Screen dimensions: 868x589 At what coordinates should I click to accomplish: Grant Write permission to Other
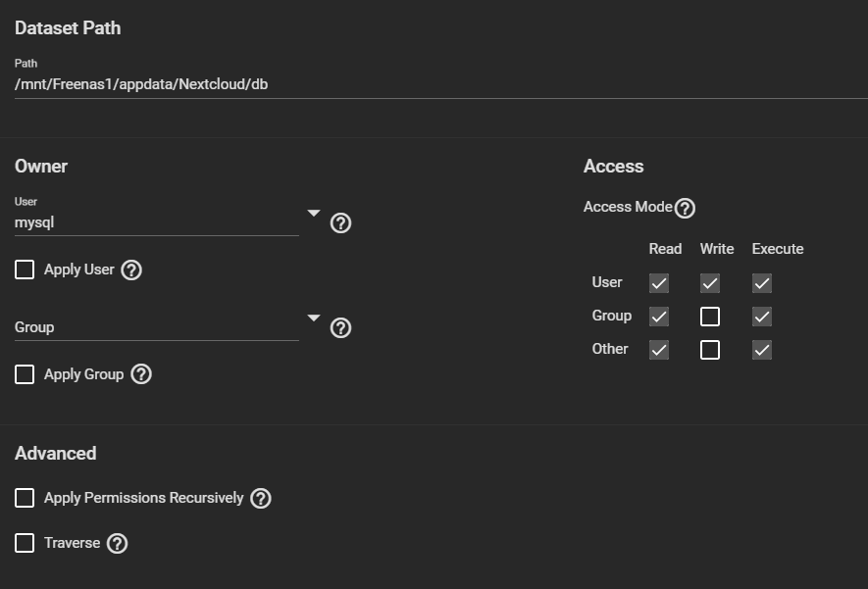[710, 350]
